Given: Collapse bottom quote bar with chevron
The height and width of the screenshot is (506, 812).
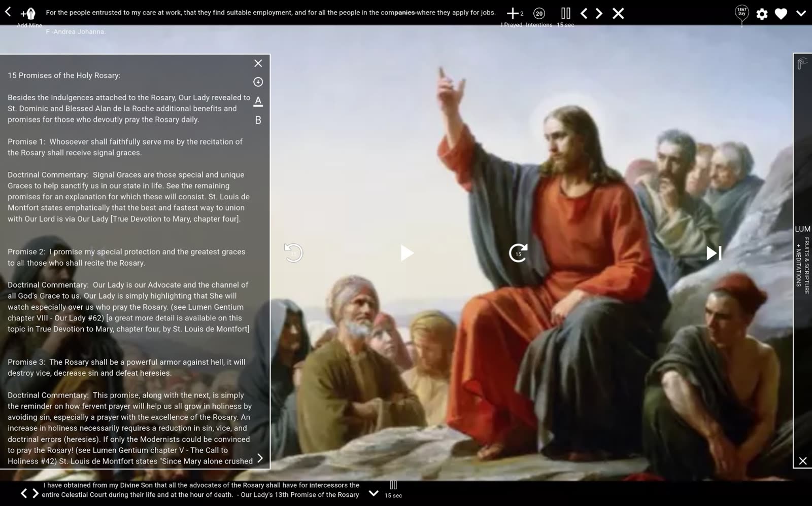Looking at the screenshot, I should [374, 493].
